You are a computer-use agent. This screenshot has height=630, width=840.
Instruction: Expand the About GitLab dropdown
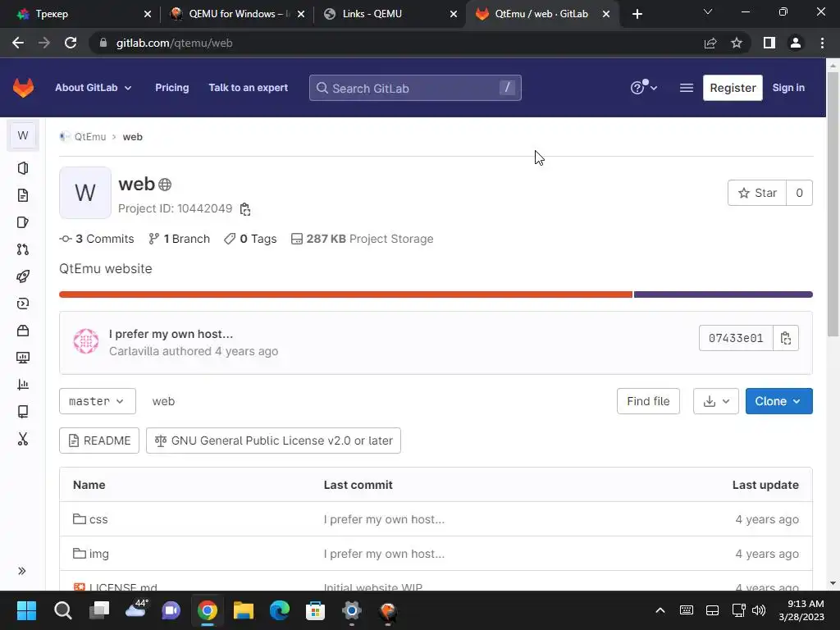(x=94, y=87)
